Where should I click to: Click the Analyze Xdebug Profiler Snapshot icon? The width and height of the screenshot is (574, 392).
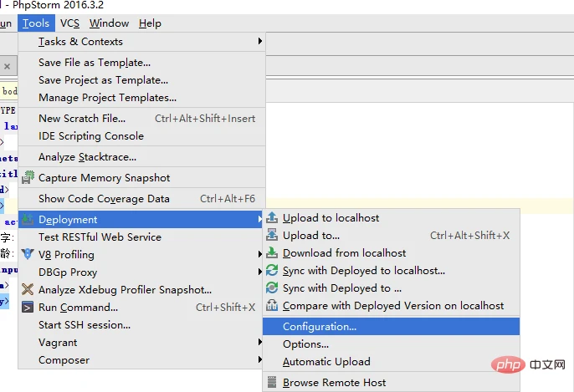(x=28, y=290)
